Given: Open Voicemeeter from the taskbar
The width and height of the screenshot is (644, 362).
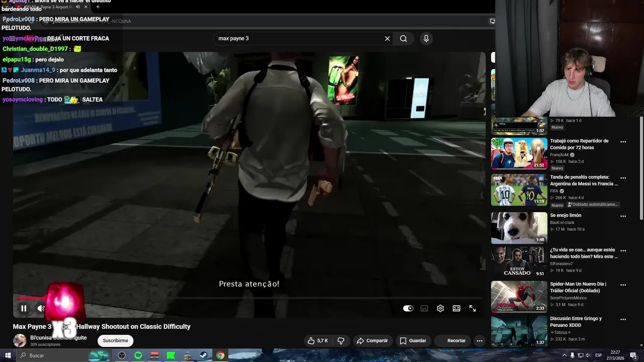Looking at the screenshot, I should click(154, 355).
